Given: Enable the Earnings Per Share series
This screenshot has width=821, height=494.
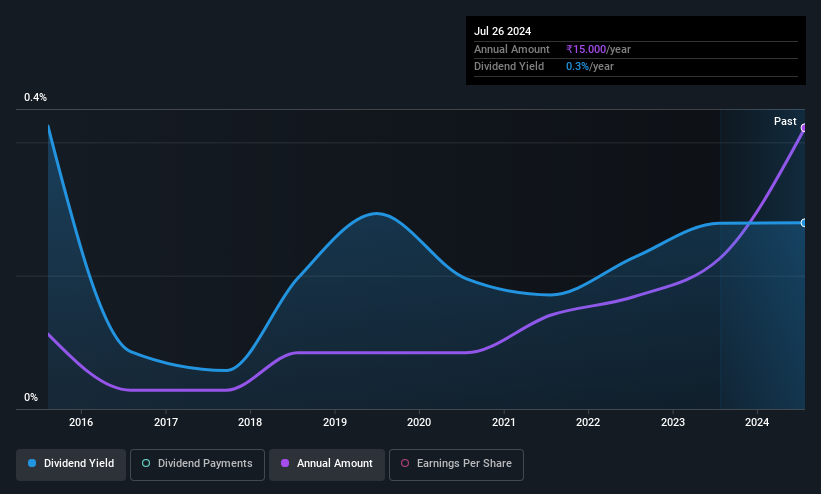Looking at the screenshot, I should coord(456,464).
